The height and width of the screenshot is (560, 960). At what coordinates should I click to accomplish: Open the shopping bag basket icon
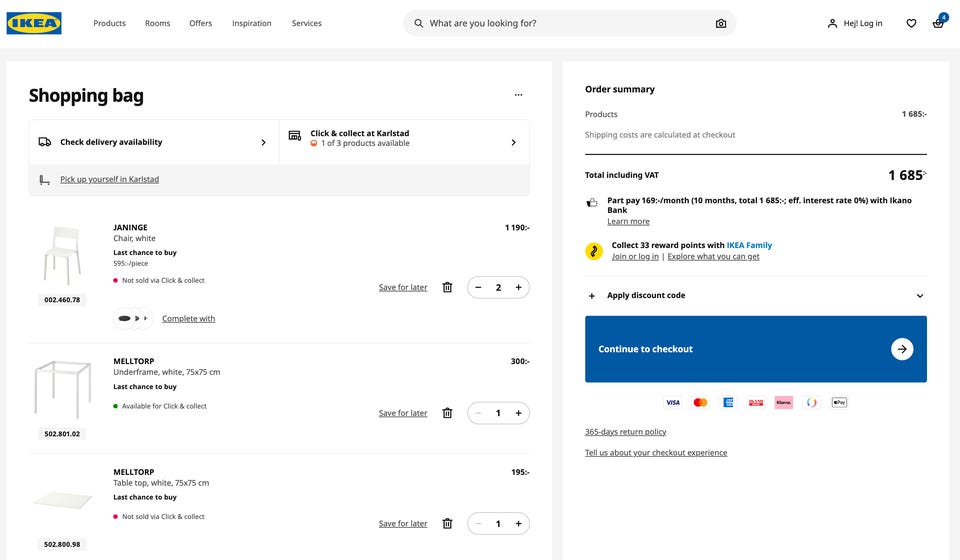coord(938,23)
